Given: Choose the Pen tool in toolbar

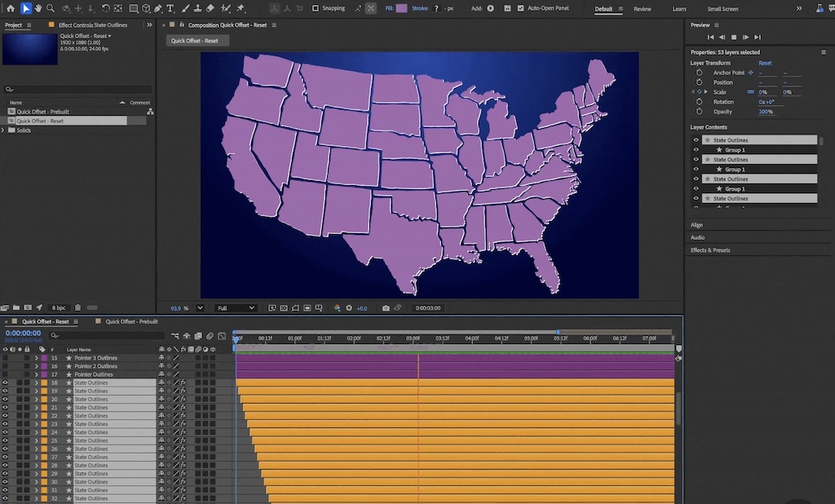Looking at the screenshot, I should [157, 8].
